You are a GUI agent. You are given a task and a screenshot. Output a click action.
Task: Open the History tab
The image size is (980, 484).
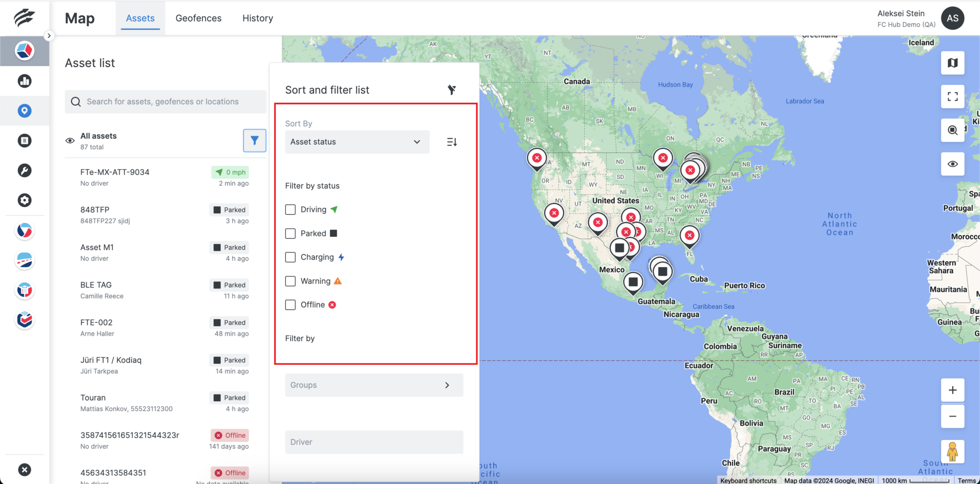(x=257, y=18)
